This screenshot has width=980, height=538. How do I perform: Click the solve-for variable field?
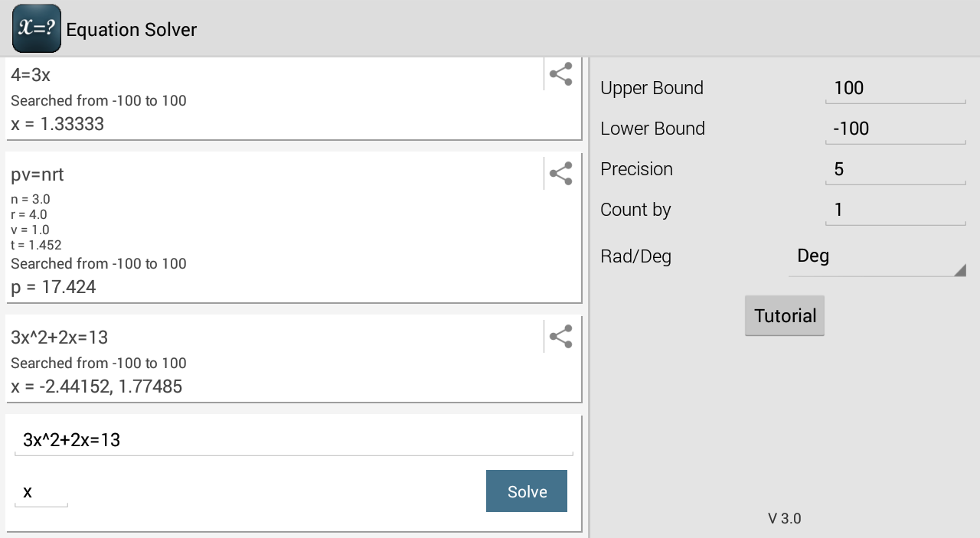(41, 492)
